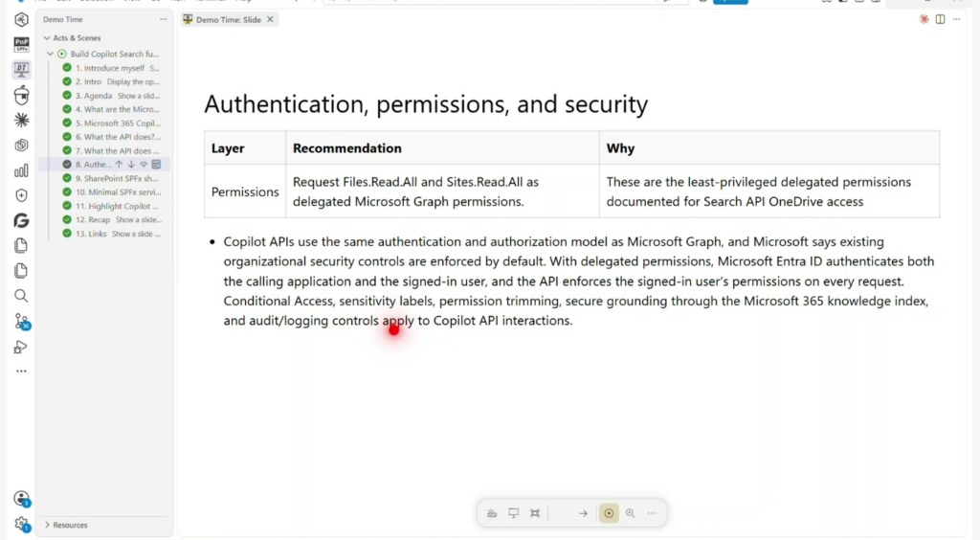This screenshot has height=540, width=980.
Task: Open slide toolbar more options ellipsis
Action: click(x=652, y=513)
